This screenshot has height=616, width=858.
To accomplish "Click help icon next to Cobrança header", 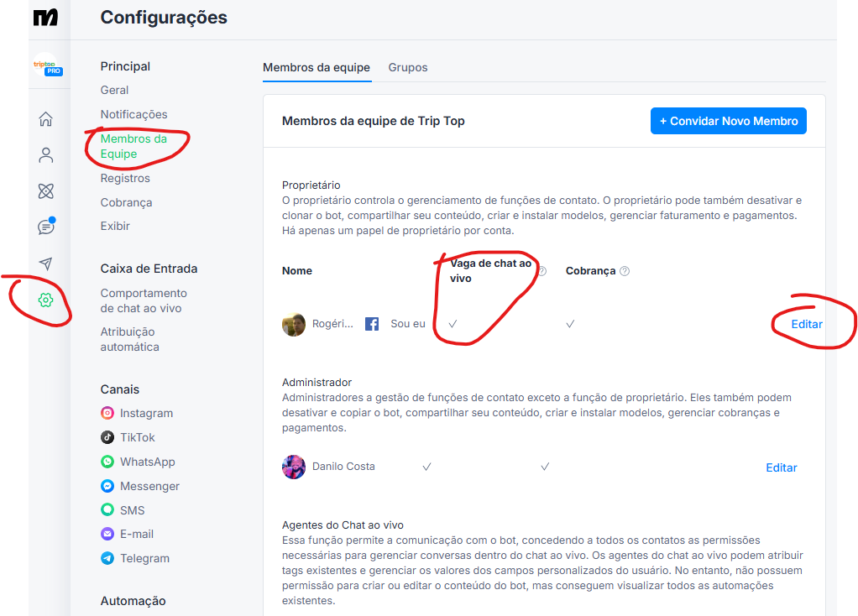I will [x=625, y=271].
